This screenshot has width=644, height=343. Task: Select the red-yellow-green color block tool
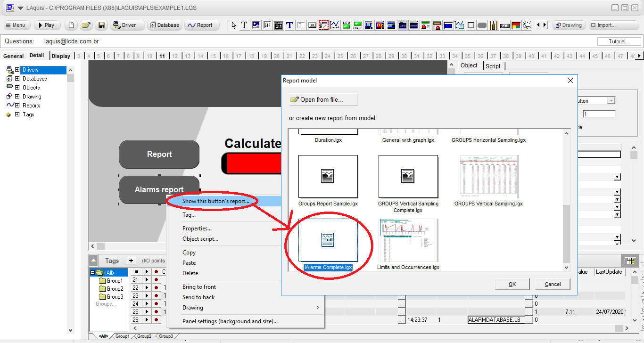[516, 25]
